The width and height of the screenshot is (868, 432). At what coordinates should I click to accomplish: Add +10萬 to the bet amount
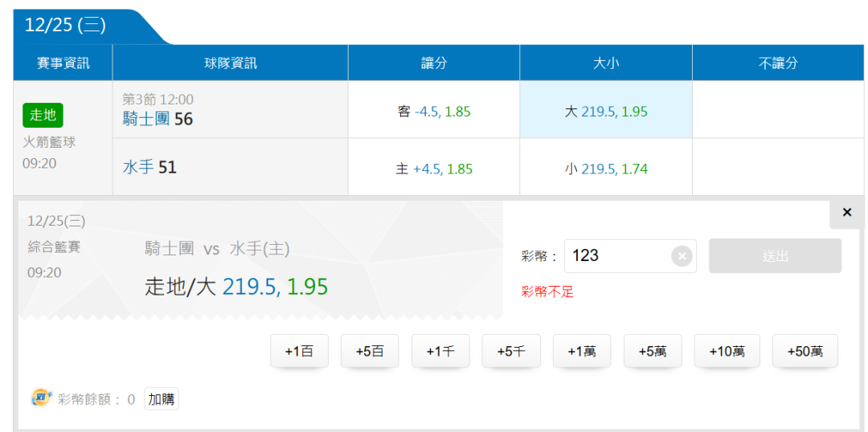[x=727, y=351]
